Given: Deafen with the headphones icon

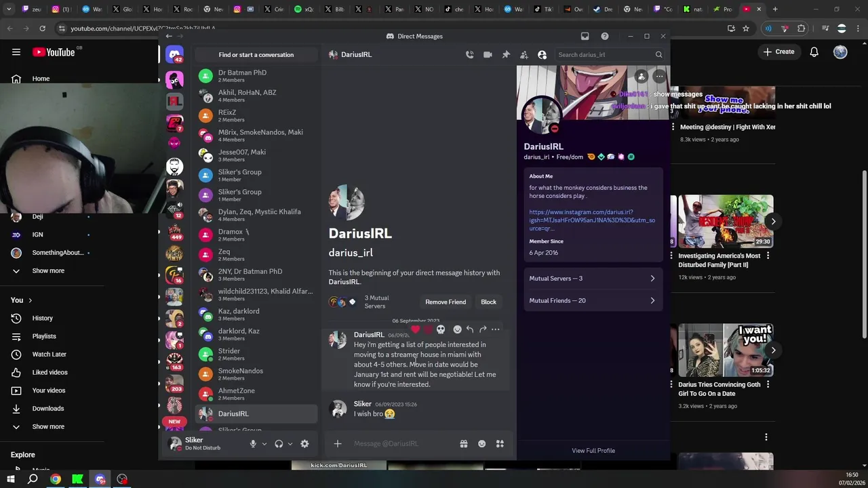Looking at the screenshot, I should click(x=279, y=444).
